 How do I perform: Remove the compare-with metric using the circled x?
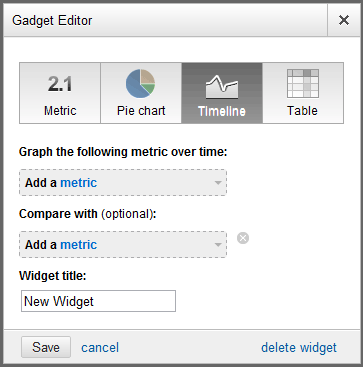click(243, 238)
